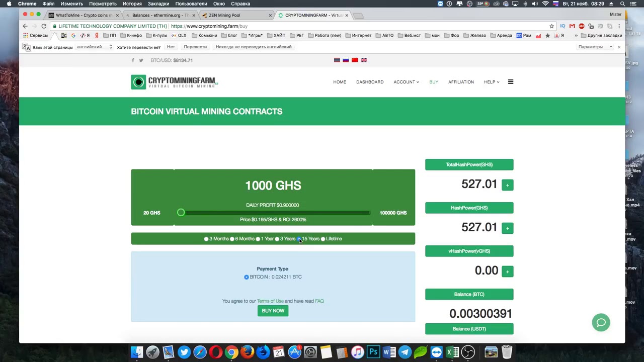Screen dimensions: 644x362
Task: Switch site language to Russian flag
Action: tap(346, 60)
